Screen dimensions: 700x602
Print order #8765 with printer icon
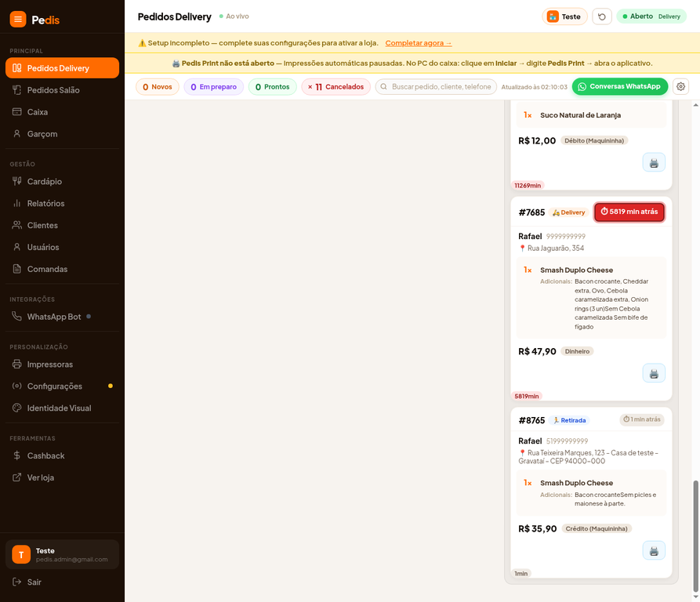pos(654,551)
